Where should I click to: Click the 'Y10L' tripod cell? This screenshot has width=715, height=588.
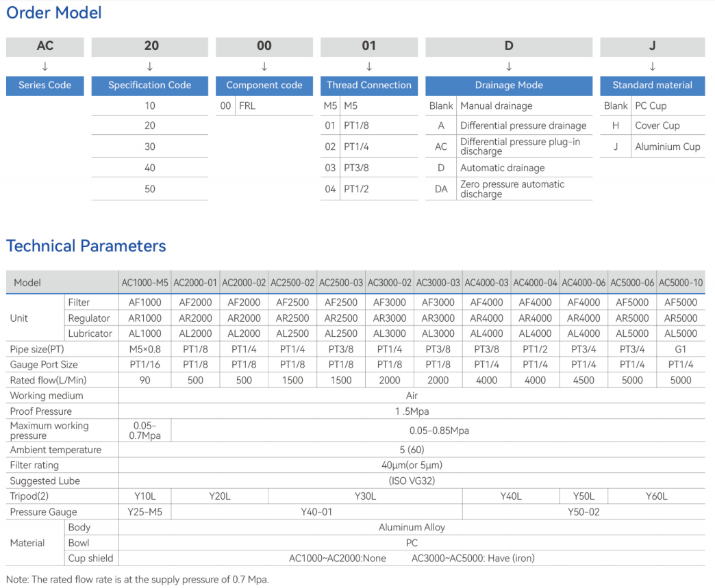(x=145, y=496)
